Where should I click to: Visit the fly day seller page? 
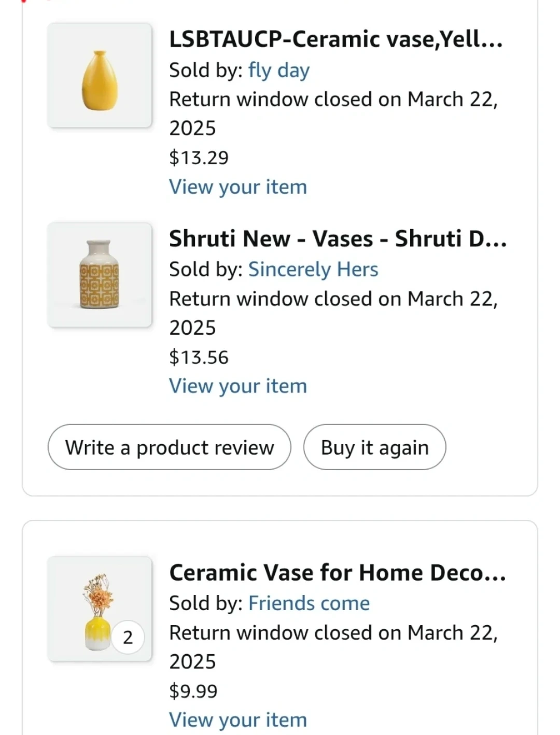[x=278, y=70]
